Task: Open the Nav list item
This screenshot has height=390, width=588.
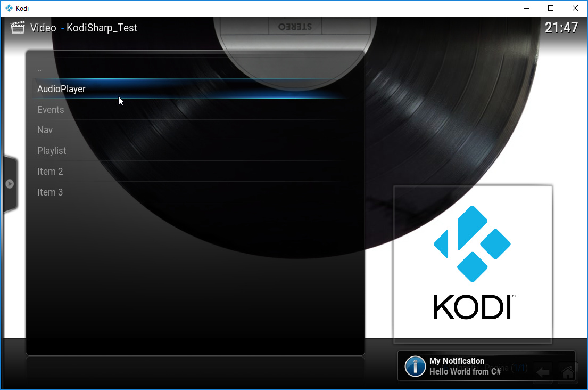Action: (191, 130)
